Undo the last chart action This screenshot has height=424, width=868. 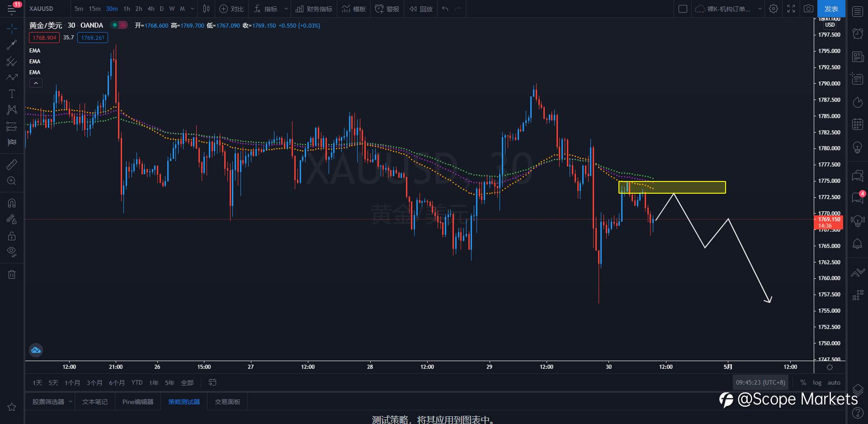[445, 9]
